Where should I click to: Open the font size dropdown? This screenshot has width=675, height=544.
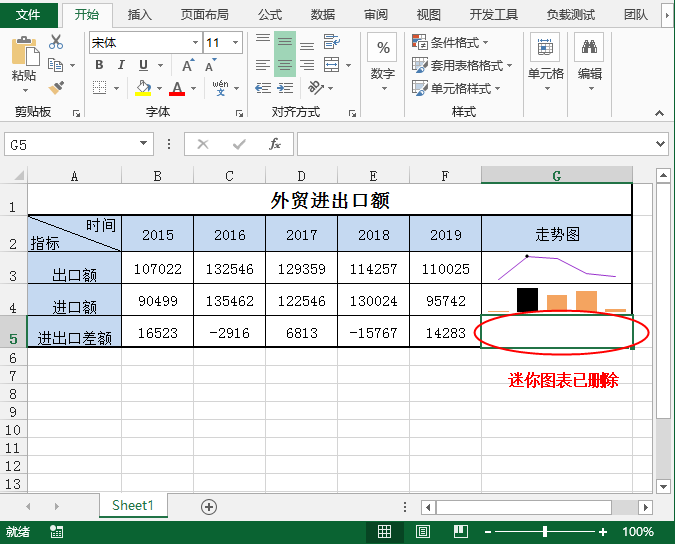point(236,43)
